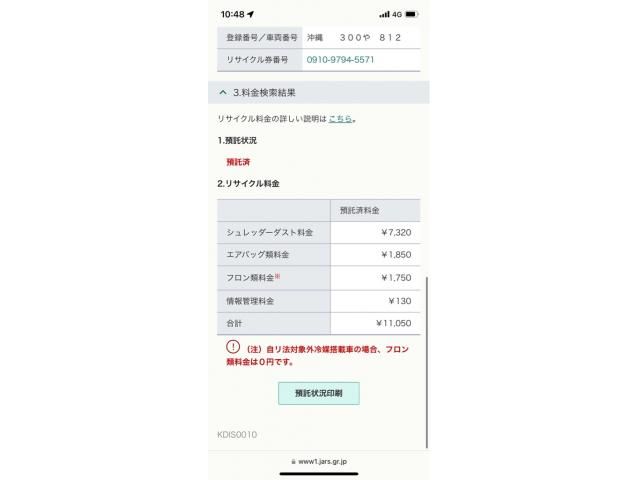The image size is (640, 480).
Task: Tap the red asterisk next to フロン類料金
Action: [x=278, y=276]
